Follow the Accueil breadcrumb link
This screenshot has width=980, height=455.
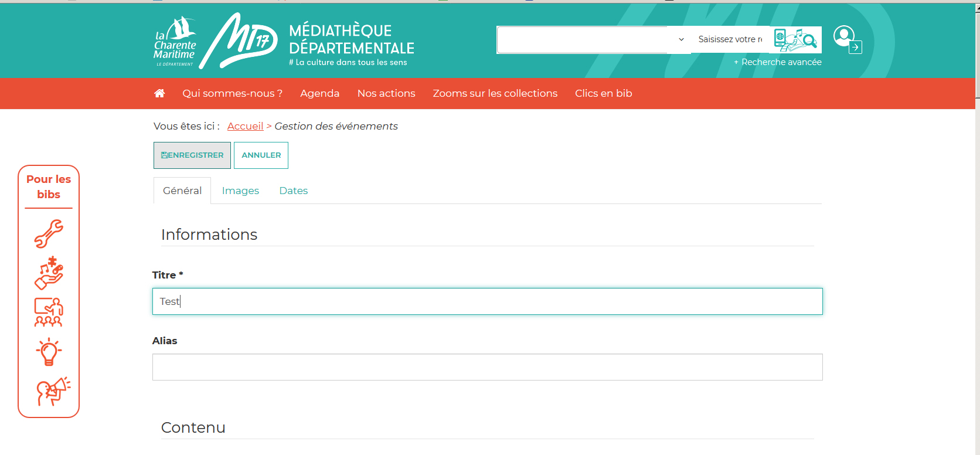245,126
